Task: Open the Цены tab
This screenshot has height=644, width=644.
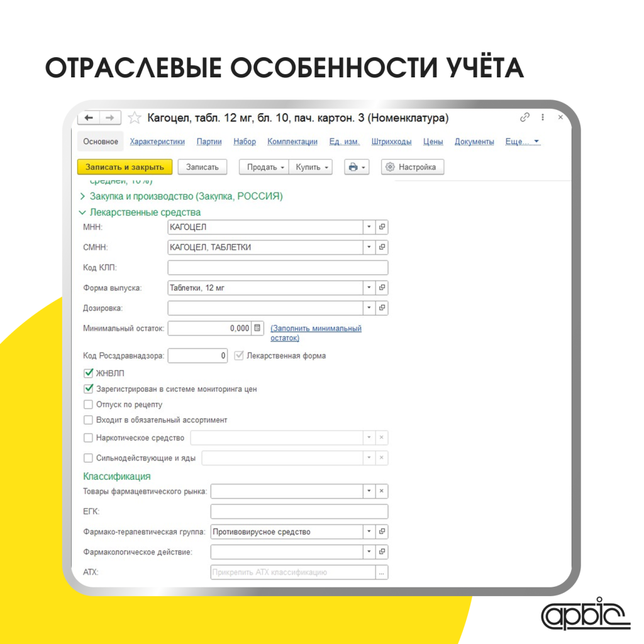Action: [433, 142]
